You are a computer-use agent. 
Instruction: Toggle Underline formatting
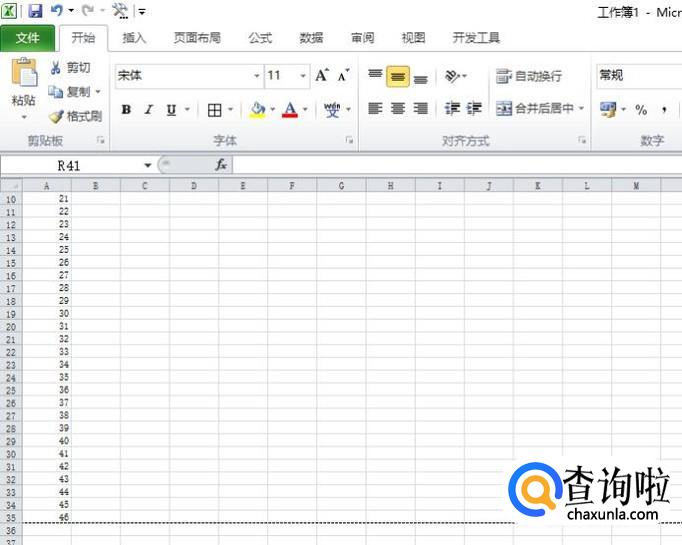(x=171, y=110)
